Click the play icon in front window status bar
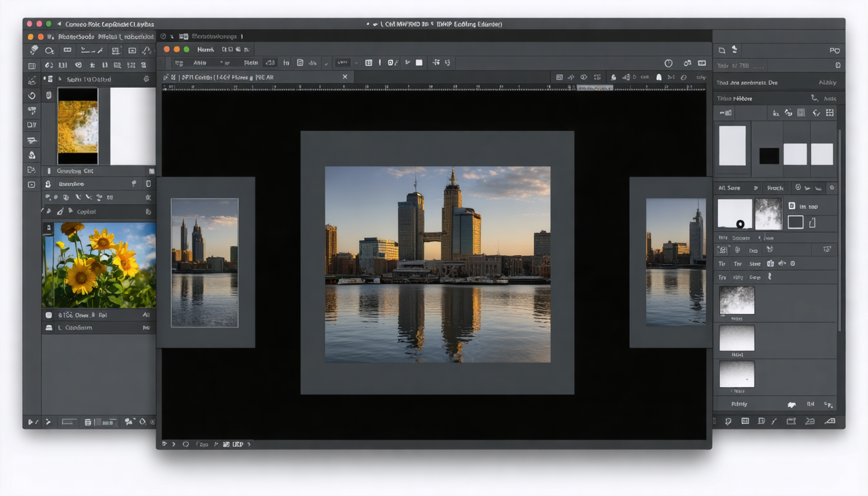 (165, 444)
